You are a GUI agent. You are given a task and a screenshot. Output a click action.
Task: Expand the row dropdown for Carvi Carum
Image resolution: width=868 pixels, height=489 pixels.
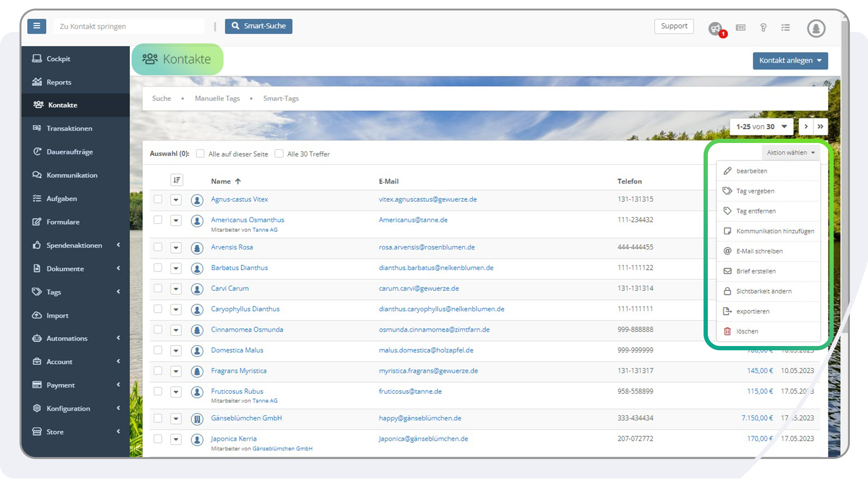176,289
